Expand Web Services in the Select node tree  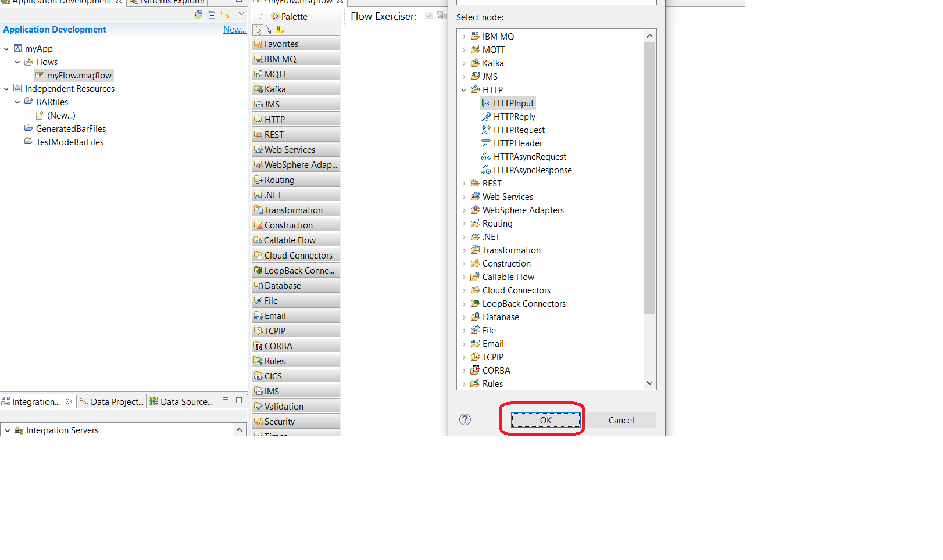coord(464,197)
